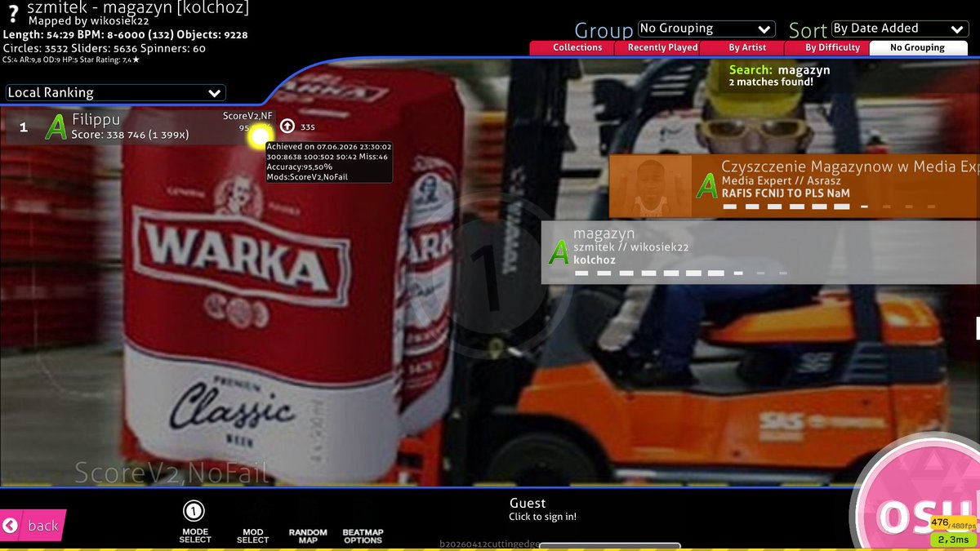Click the 'RAFIS FCNIJ TO PLS NaM' difficulty name
Image resolution: width=980 pixels, height=551 pixels.
pyautogui.click(x=786, y=193)
